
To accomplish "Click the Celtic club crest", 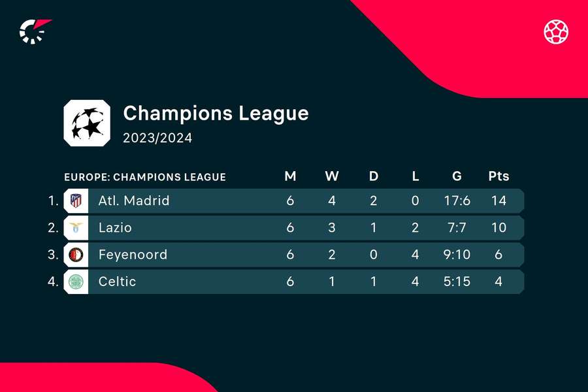I will 76,282.
